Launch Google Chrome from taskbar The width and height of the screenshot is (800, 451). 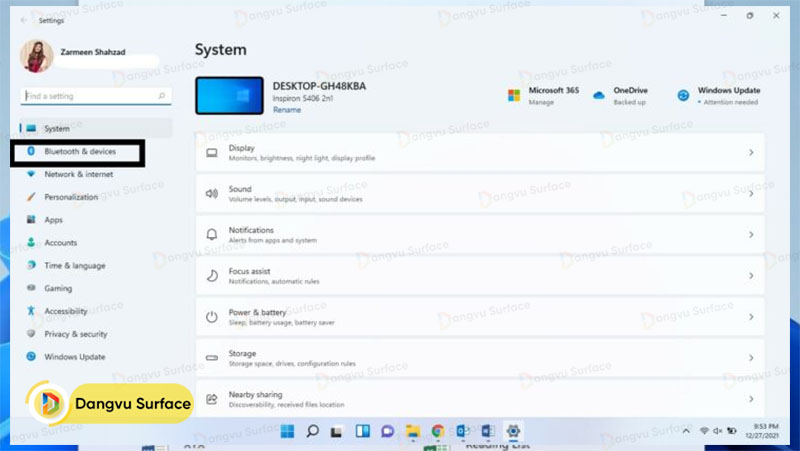[437, 431]
